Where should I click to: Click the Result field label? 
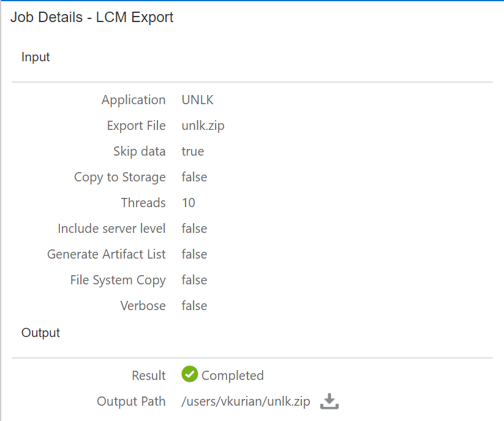click(149, 376)
